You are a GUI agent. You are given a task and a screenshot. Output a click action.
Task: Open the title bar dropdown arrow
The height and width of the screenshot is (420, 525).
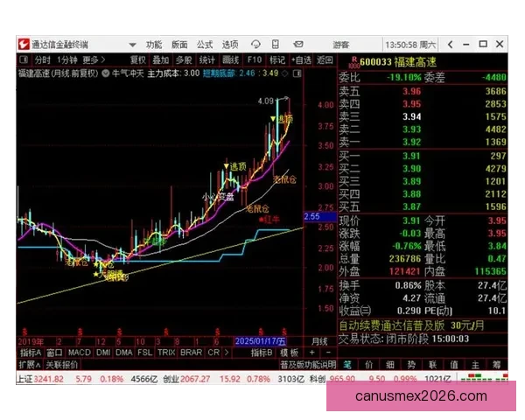(133, 45)
